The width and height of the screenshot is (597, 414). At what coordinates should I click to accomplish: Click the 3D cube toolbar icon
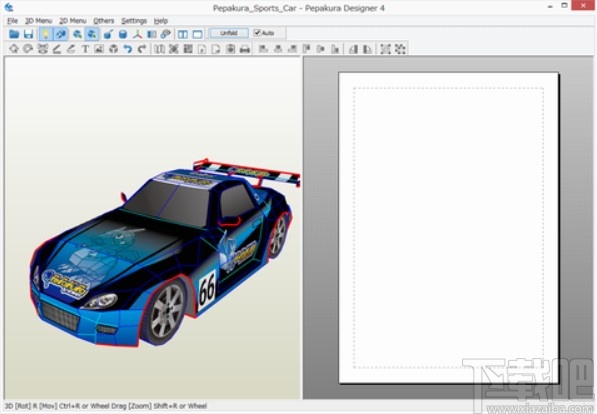[113, 49]
